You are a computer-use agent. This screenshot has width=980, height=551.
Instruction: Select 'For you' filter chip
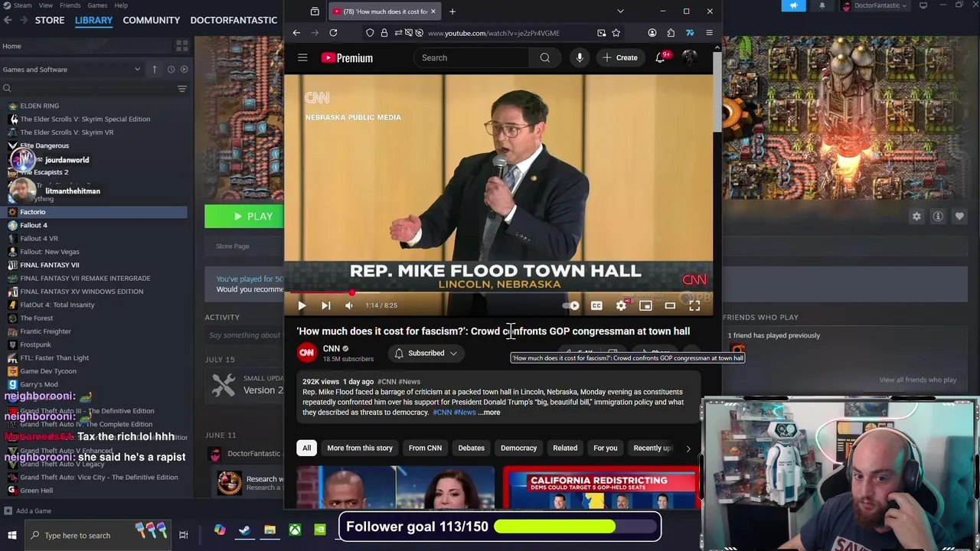[605, 448]
